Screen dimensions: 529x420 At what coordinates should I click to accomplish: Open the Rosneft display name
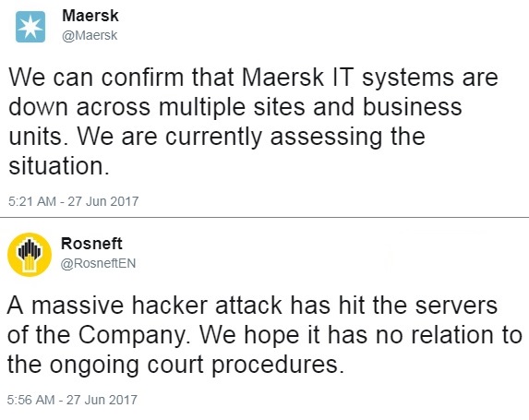pos(91,244)
